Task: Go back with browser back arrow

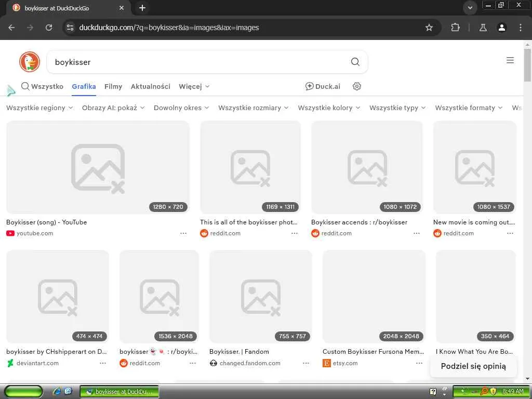Action: (x=11, y=28)
